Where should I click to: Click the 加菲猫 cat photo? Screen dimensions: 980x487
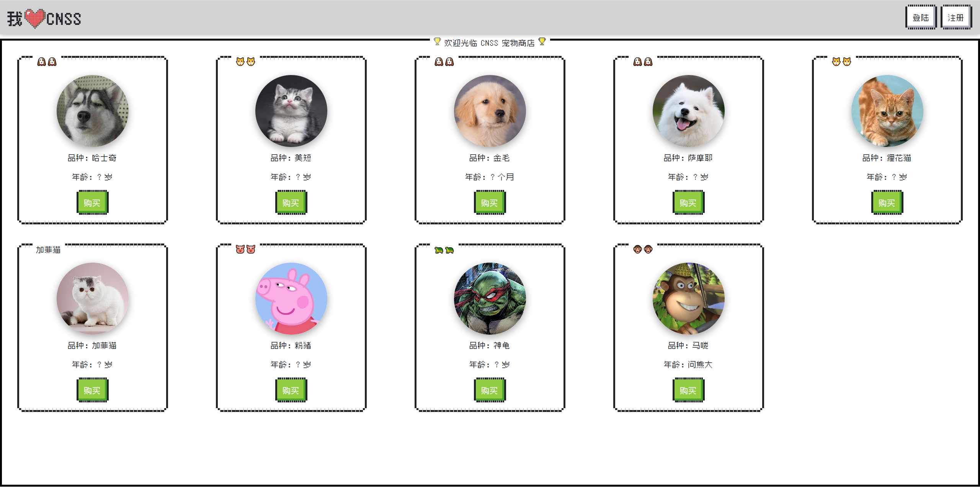click(x=92, y=299)
